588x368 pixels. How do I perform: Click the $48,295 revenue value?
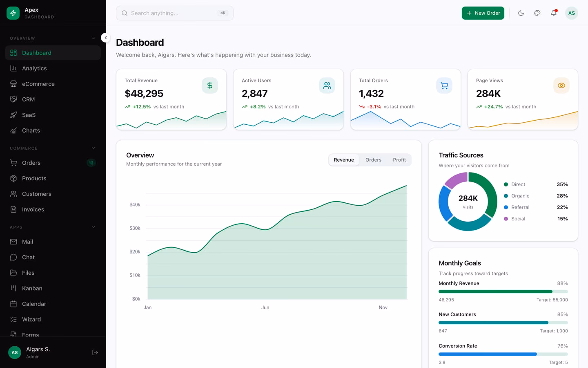(x=144, y=94)
